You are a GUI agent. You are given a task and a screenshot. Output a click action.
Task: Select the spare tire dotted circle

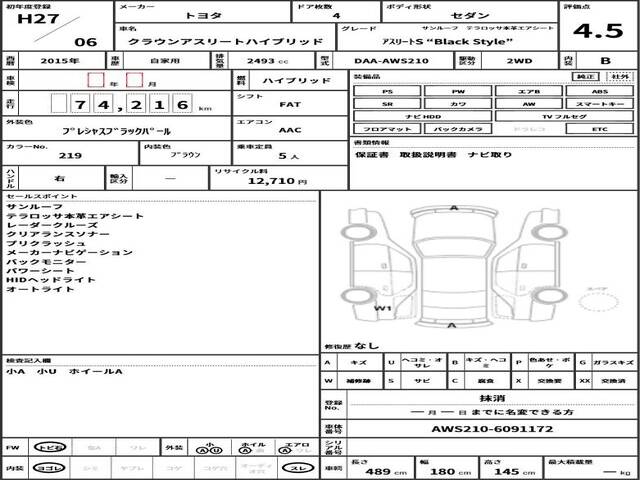[598, 301]
